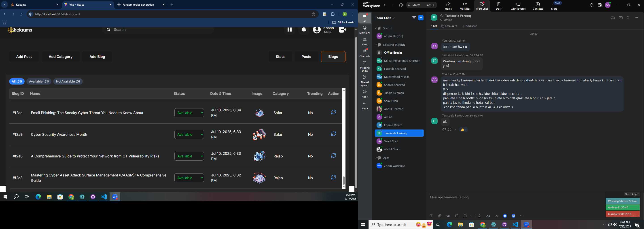
Task: Collapse the Starred section
Action: [375, 28]
